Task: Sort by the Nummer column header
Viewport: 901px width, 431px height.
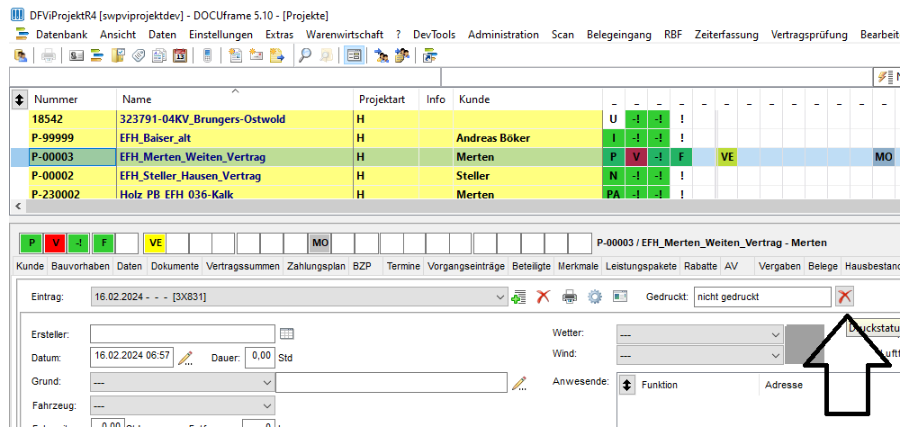Action: [72, 99]
